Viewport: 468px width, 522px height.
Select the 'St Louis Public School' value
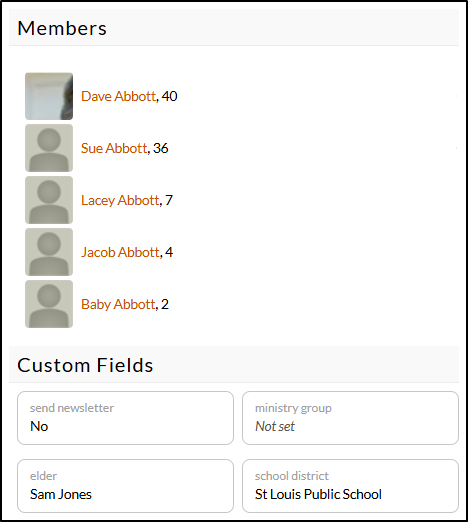318,494
